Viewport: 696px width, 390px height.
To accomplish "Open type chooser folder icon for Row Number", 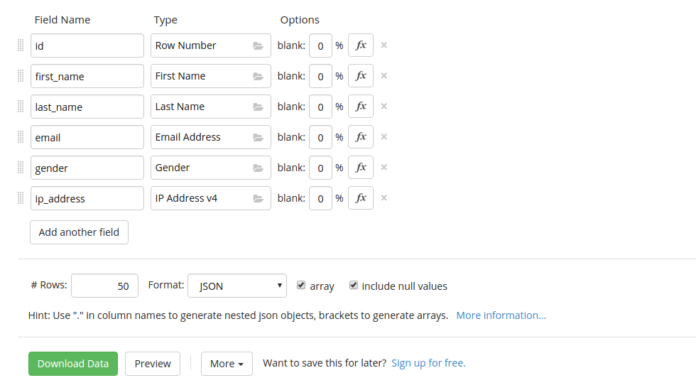I will (258, 46).
